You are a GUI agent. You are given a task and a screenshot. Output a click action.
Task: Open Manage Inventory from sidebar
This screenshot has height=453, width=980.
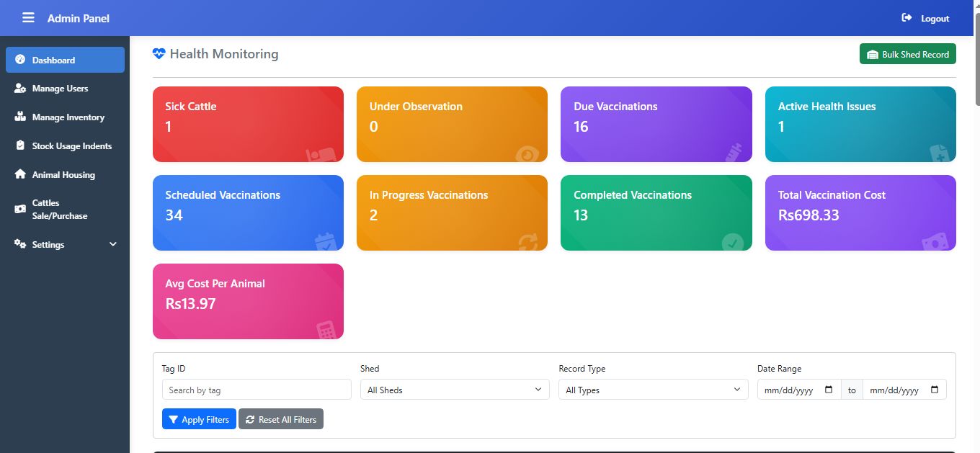click(x=68, y=117)
